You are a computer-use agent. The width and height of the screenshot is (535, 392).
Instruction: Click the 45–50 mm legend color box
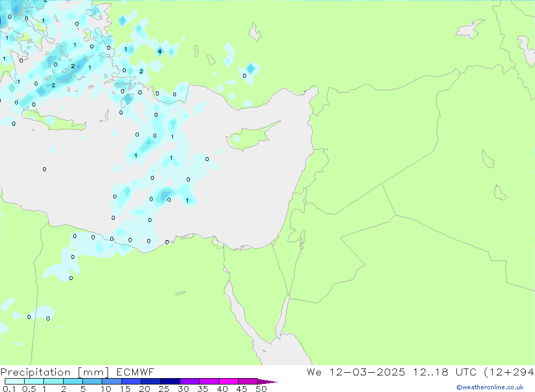[248, 381]
